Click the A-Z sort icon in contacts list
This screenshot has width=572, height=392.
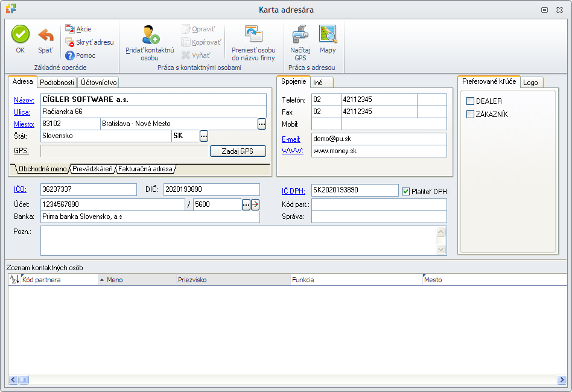pyautogui.click(x=14, y=280)
